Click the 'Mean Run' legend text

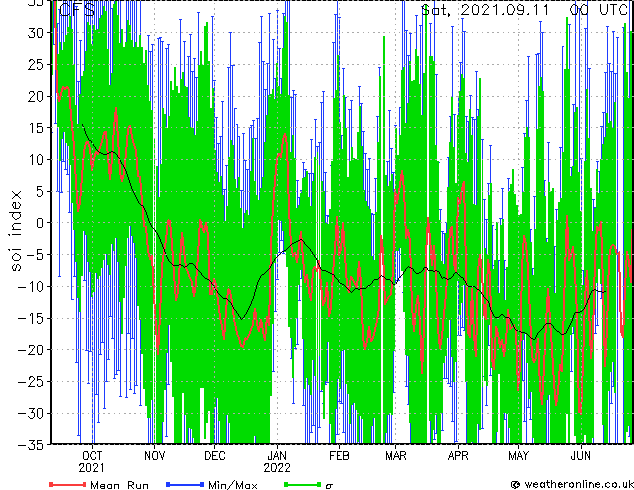(119, 485)
